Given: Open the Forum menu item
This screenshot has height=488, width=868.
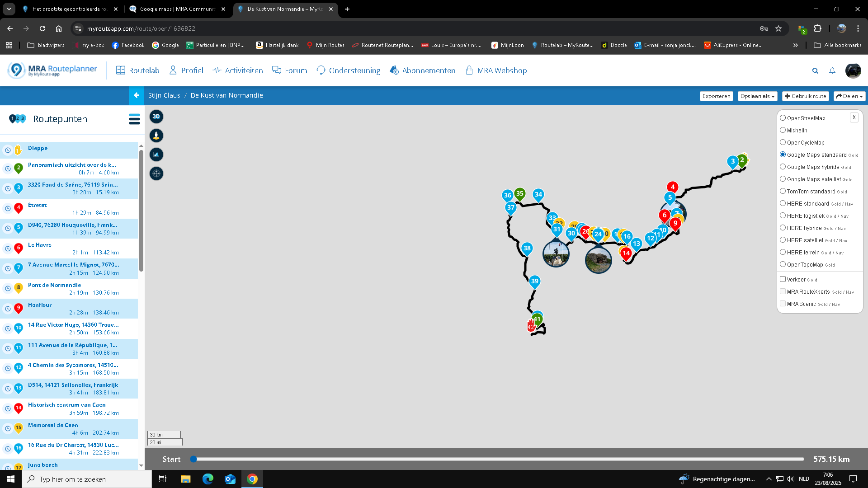Looking at the screenshot, I should (290, 70).
